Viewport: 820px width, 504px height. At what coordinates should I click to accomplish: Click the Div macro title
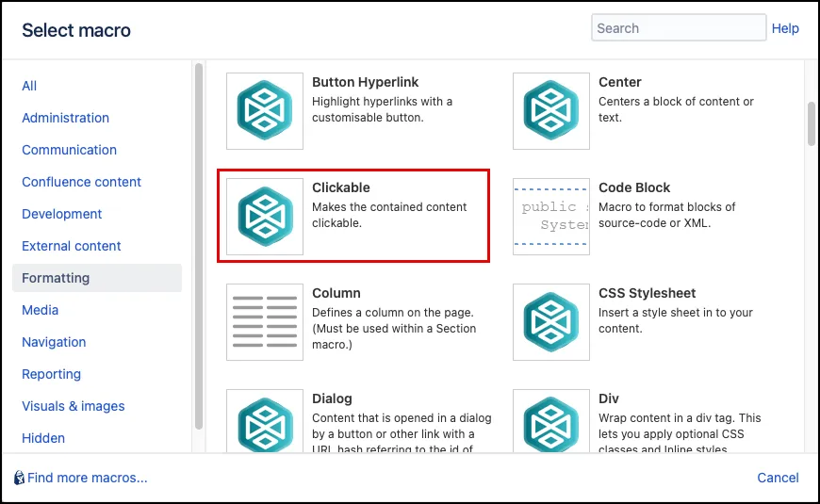coord(609,398)
